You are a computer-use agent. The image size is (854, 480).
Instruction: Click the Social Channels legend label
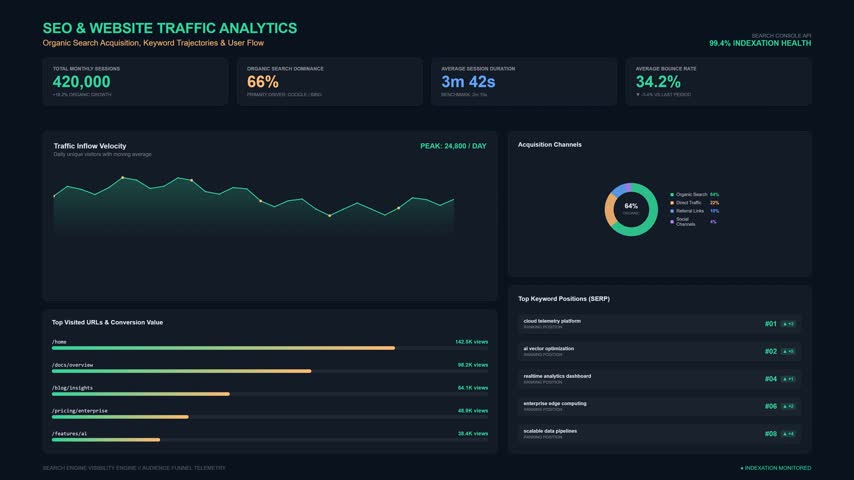(685, 222)
